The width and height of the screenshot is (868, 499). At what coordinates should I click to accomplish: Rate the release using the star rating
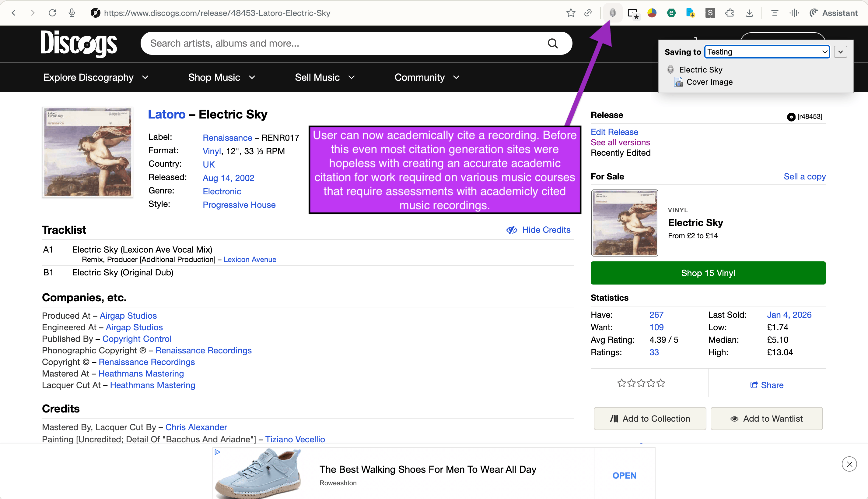click(641, 383)
